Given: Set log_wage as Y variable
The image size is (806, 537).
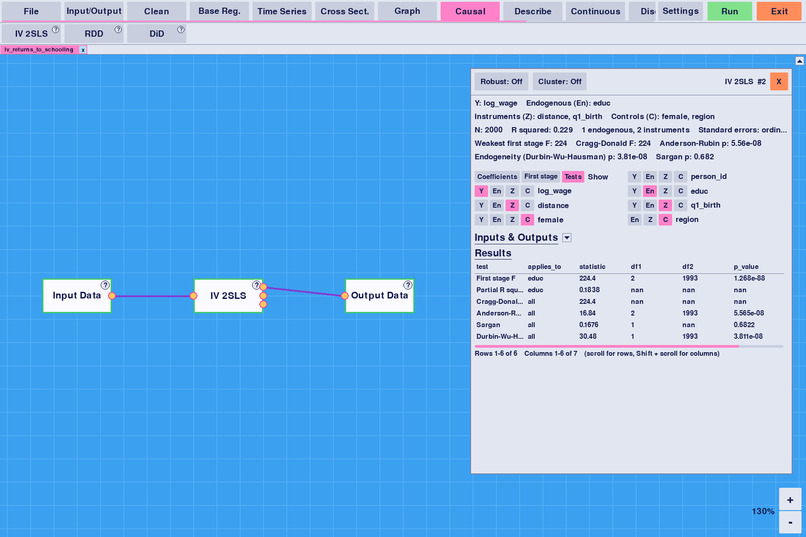Looking at the screenshot, I should (x=481, y=191).
